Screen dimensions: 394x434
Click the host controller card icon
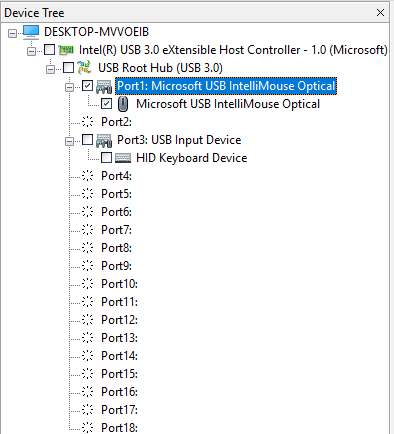click(x=66, y=50)
